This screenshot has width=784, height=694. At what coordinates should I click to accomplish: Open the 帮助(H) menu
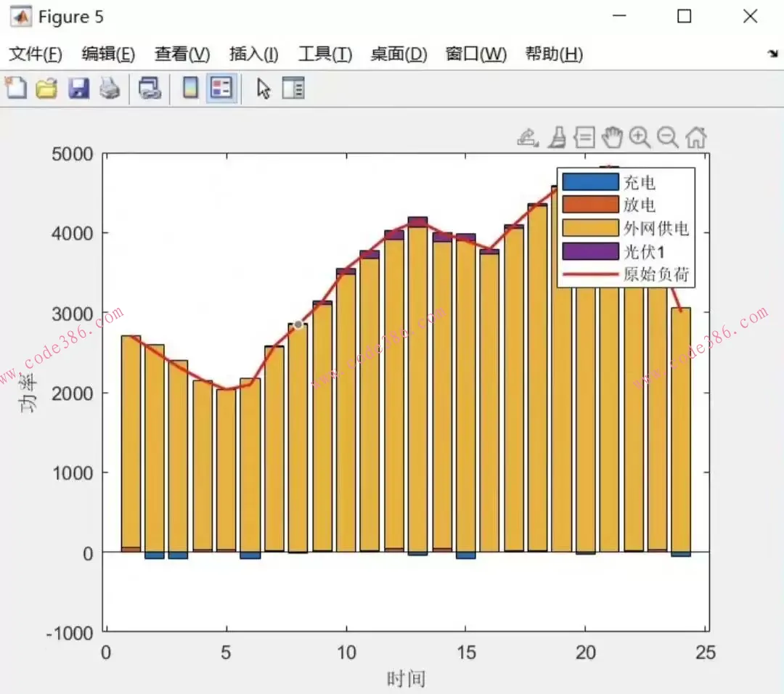point(554,54)
